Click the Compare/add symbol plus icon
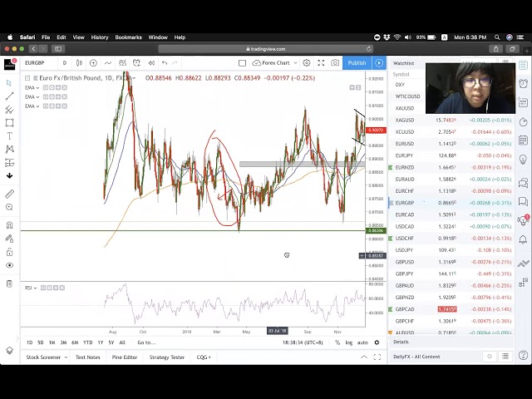Viewport: 532px width, 399px height. click(x=93, y=63)
